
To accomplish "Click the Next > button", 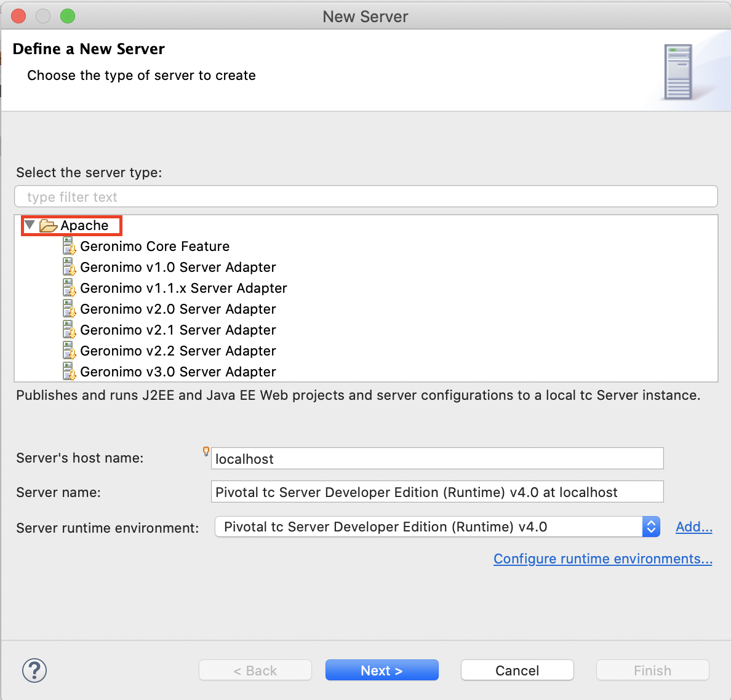I will [382, 670].
